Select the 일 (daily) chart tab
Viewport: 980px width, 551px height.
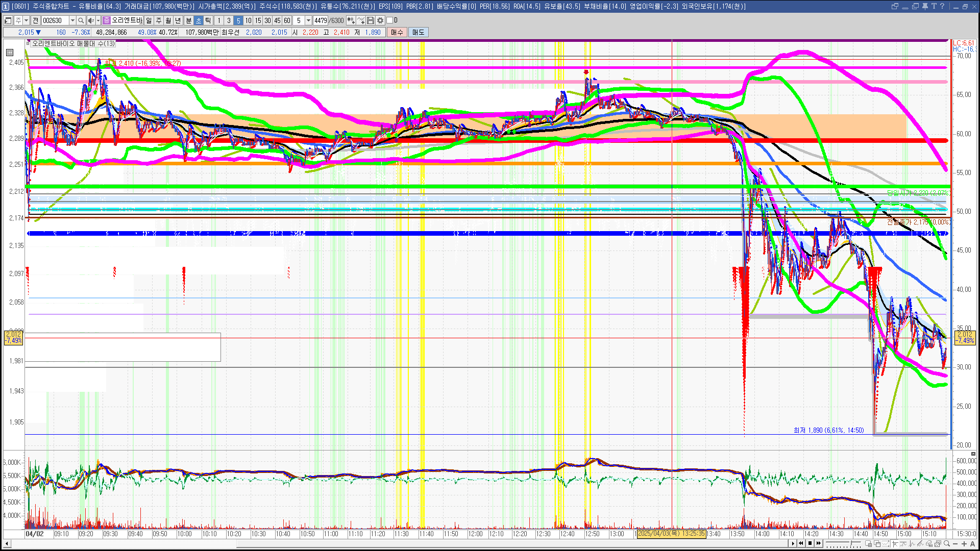149,20
